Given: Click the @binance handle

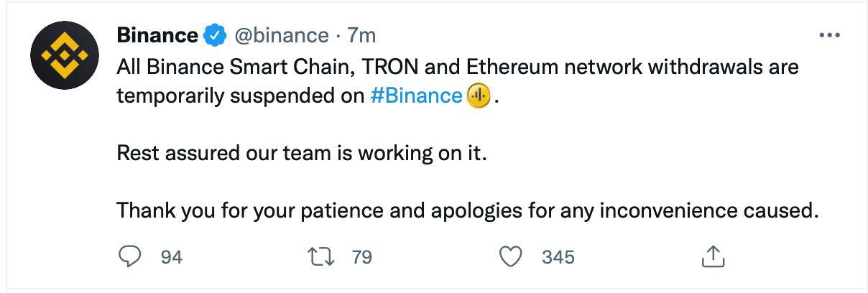Looking at the screenshot, I should pos(278,34).
